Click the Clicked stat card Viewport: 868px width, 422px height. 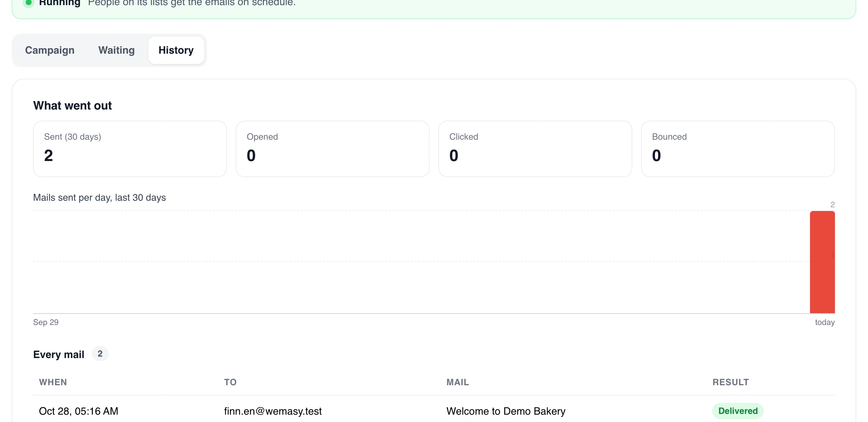[x=535, y=149]
